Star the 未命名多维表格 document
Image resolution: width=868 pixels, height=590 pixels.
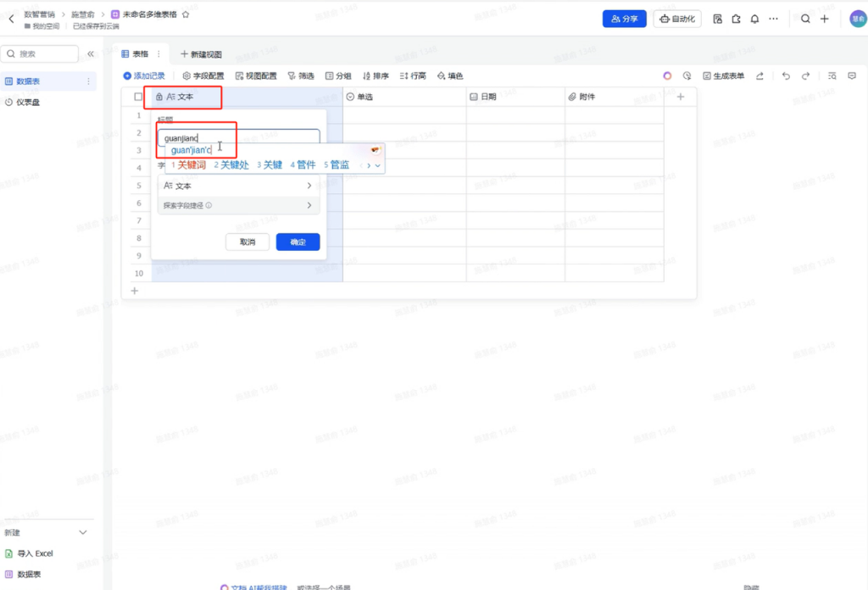coord(186,14)
